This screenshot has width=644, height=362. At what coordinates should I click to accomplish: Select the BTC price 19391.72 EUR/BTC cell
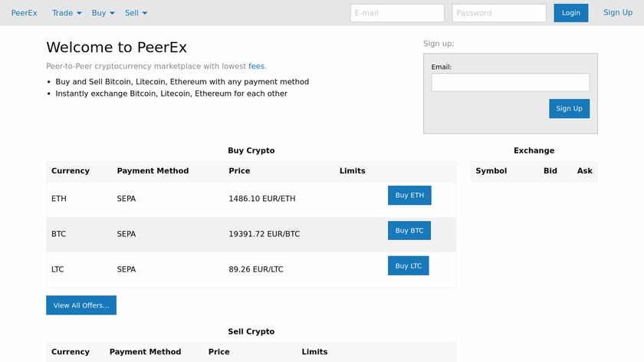pyautogui.click(x=264, y=234)
